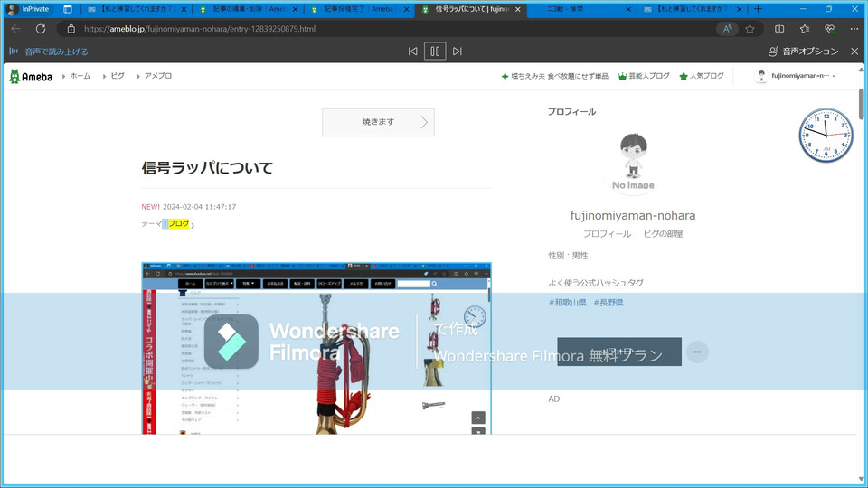Click the InPrivate profile icon
The height and width of the screenshot is (488, 868).
pyautogui.click(x=12, y=9)
